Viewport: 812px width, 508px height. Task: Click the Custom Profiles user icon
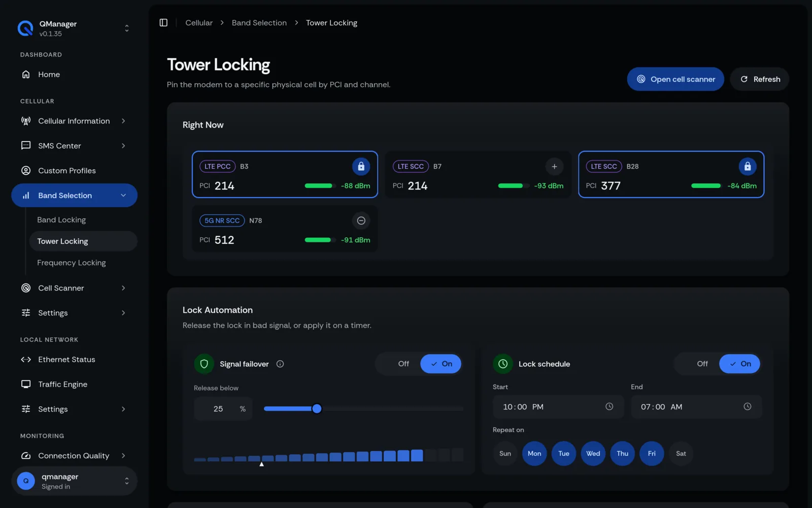[26, 170]
